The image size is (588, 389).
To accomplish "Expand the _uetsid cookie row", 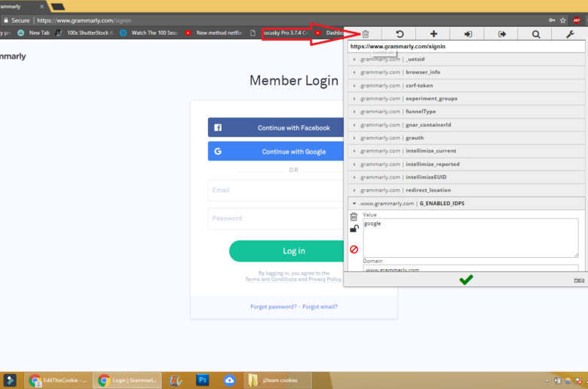I will (x=466, y=60).
